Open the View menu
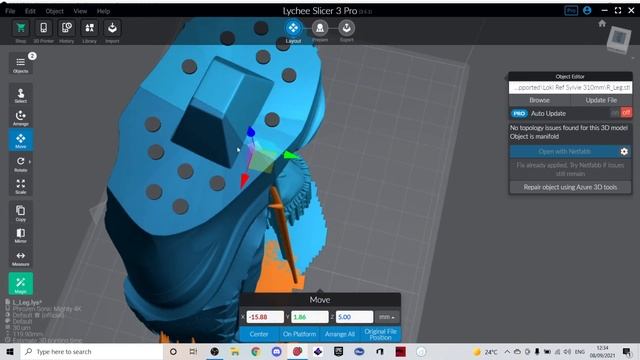640x360 pixels. click(x=80, y=11)
